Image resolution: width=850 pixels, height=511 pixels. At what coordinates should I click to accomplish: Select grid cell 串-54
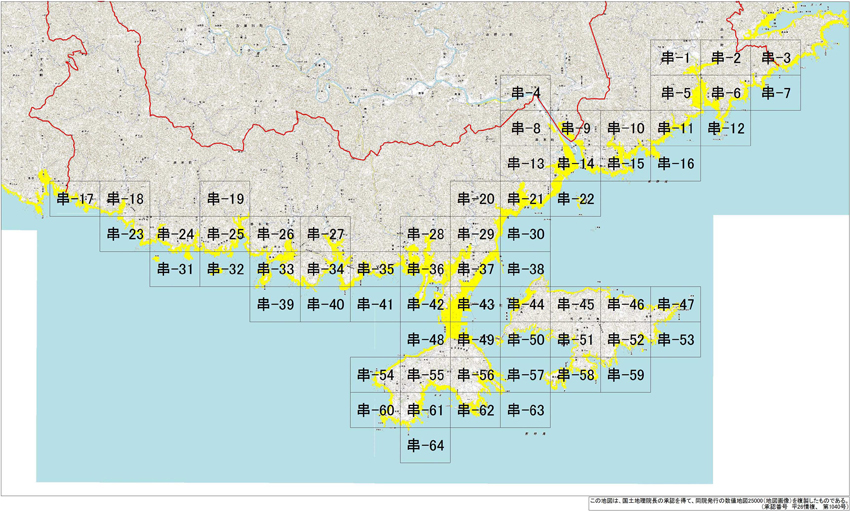[x=375, y=374]
